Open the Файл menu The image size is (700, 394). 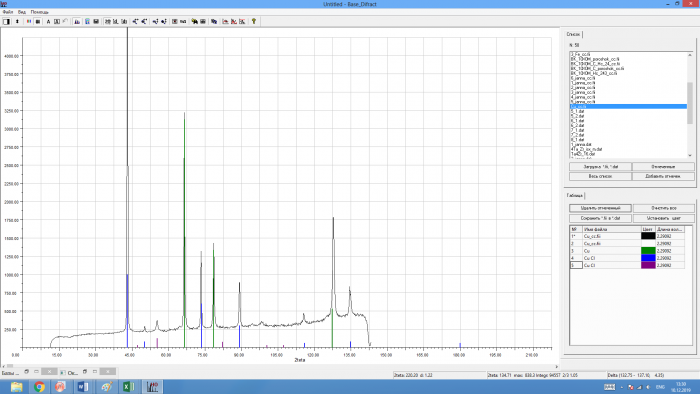click(x=8, y=12)
